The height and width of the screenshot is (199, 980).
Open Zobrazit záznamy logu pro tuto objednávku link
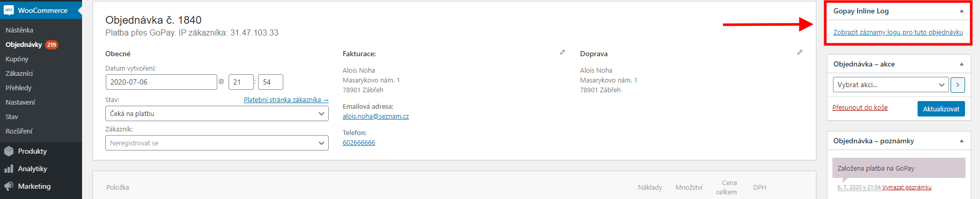click(x=898, y=32)
